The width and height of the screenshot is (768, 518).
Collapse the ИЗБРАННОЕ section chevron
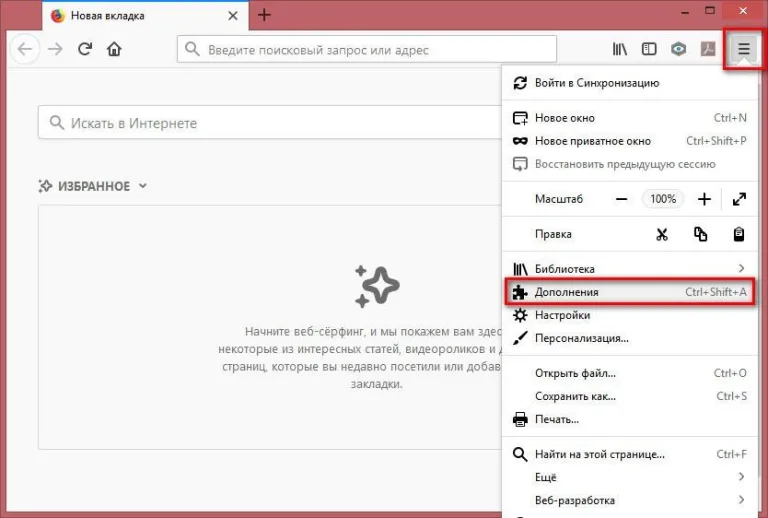pos(143,186)
